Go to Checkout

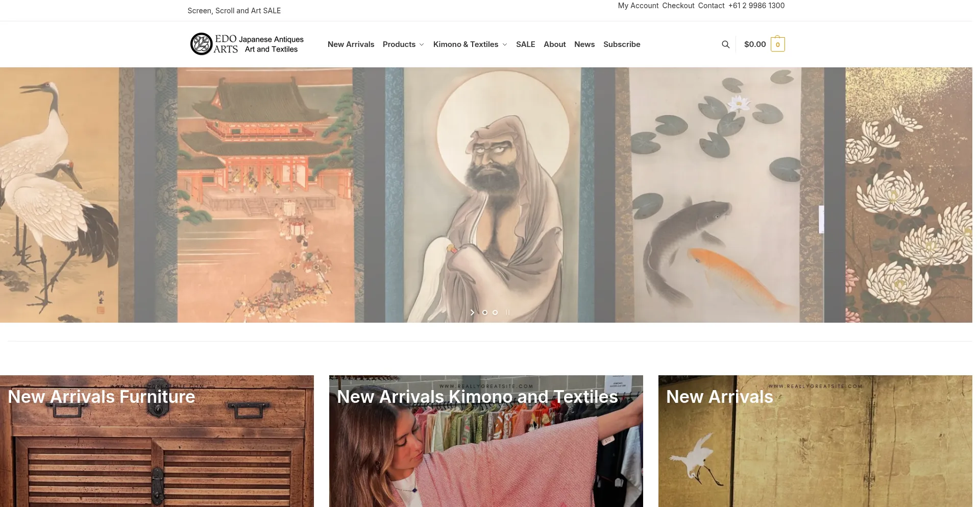(678, 6)
